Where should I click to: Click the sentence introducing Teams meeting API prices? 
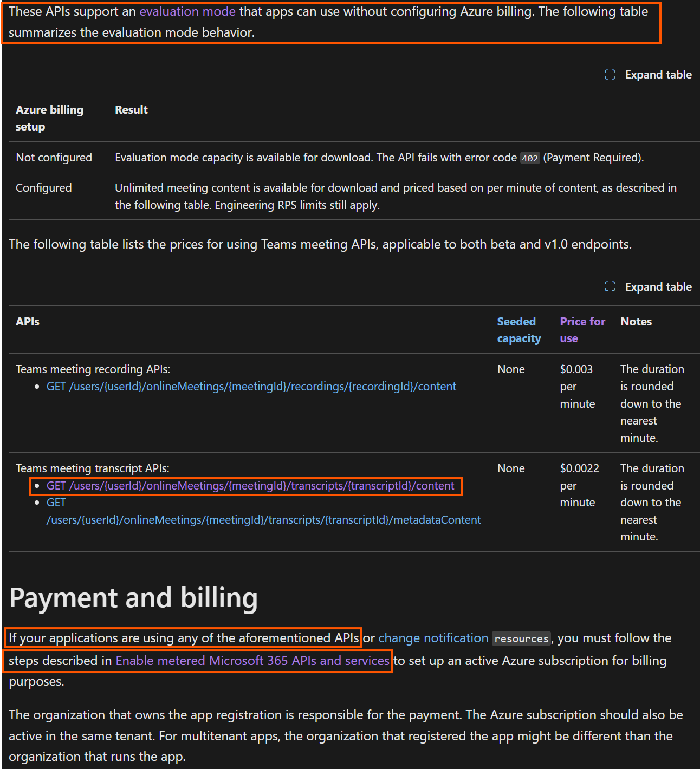[x=320, y=244]
